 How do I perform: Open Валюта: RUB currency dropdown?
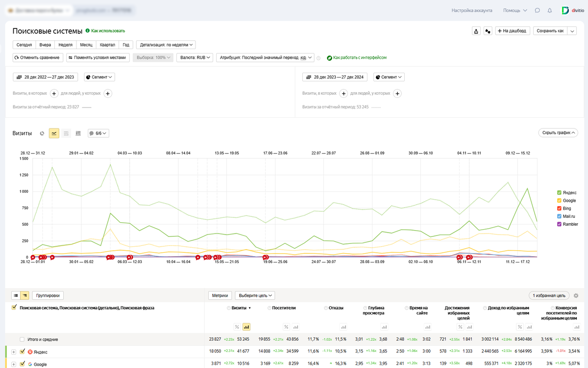[195, 57]
